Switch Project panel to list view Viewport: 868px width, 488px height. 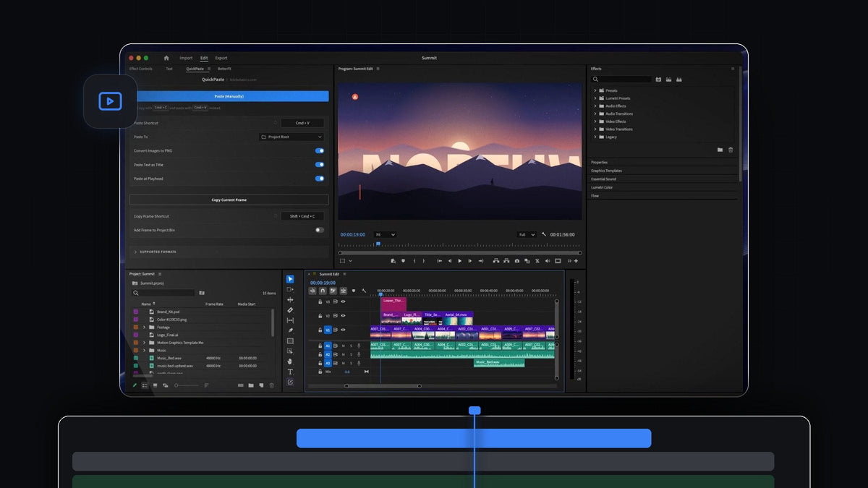pyautogui.click(x=145, y=385)
